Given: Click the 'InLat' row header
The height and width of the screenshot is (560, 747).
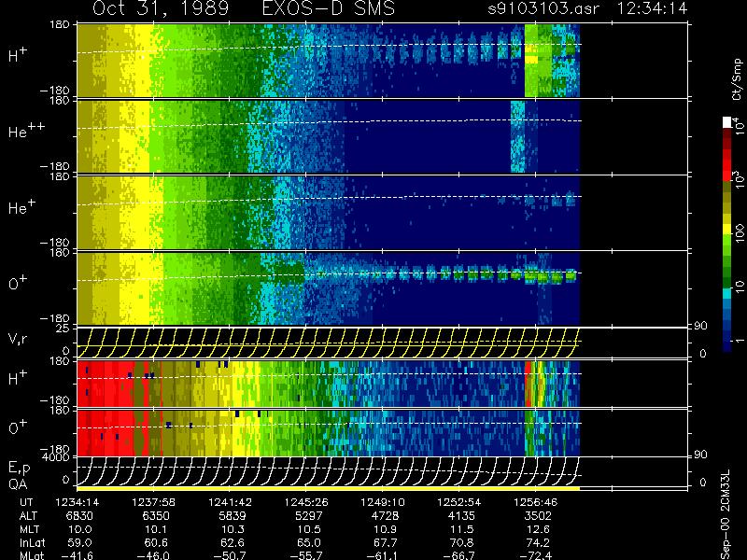Looking at the screenshot, I should [x=32, y=542].
